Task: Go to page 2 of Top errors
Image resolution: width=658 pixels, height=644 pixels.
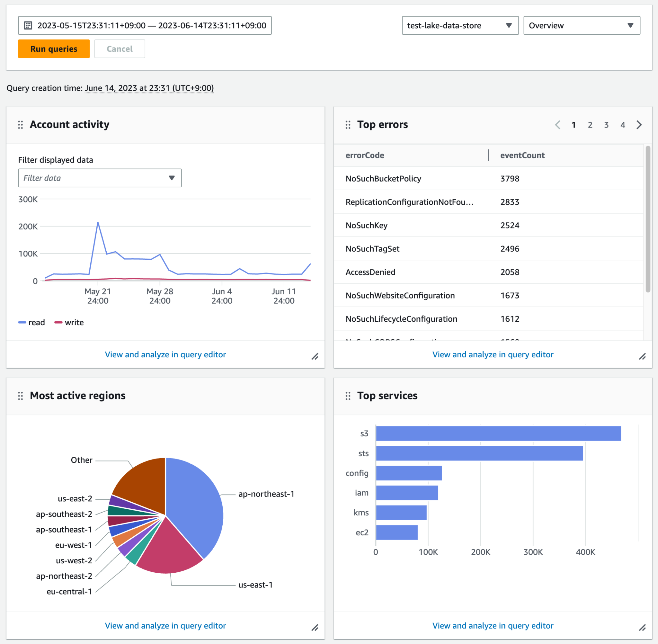Action: coord(590,125)
